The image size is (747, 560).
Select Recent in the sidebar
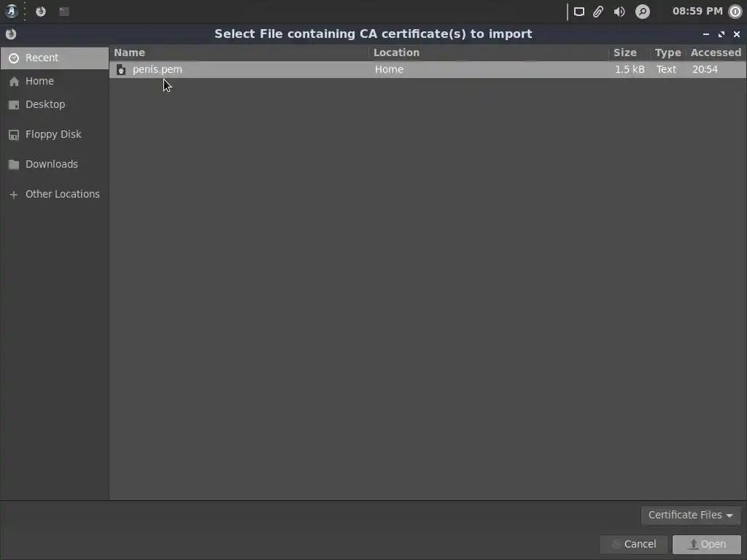click(54, 58)
